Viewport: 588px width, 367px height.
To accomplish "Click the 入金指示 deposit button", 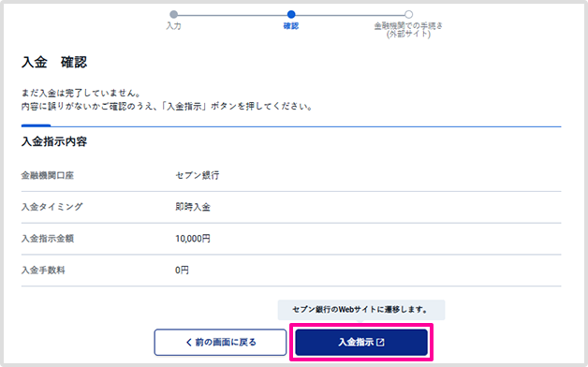I will coord(361,342).
